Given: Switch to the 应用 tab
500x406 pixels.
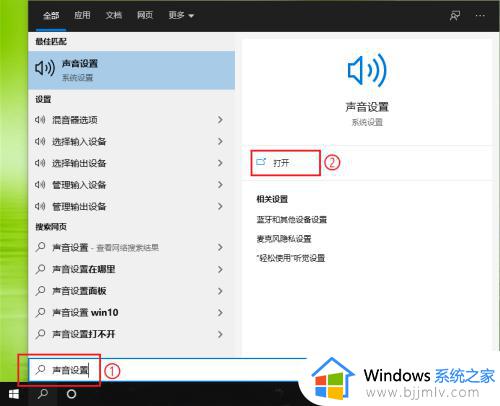Looking at the screenshot, I should point(82,15).
